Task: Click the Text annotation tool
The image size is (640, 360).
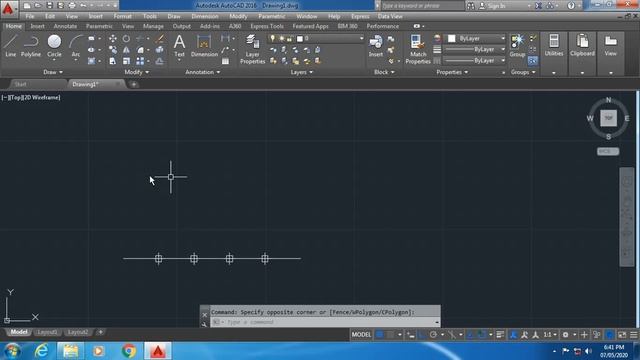Action: point(179,45)
